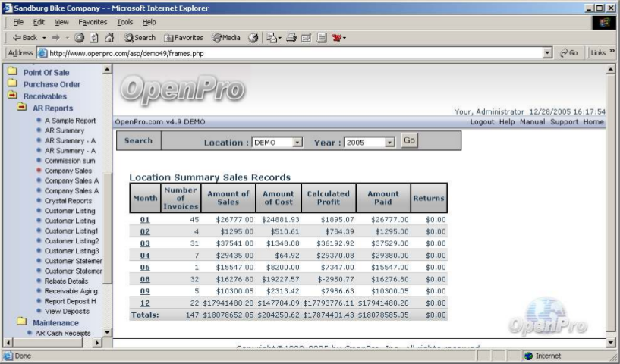Select Company Sales report
The width and height of the screenshot is (620, 364).
[x=68, y=171]
